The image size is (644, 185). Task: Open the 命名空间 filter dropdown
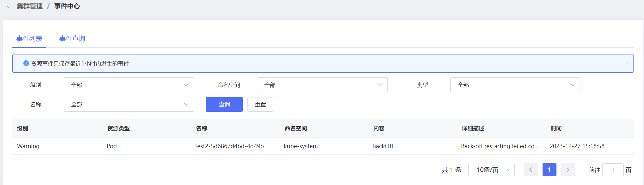322,85
